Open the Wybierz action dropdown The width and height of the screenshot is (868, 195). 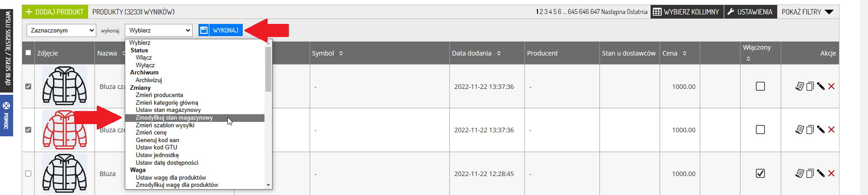(x=159, y=30)
